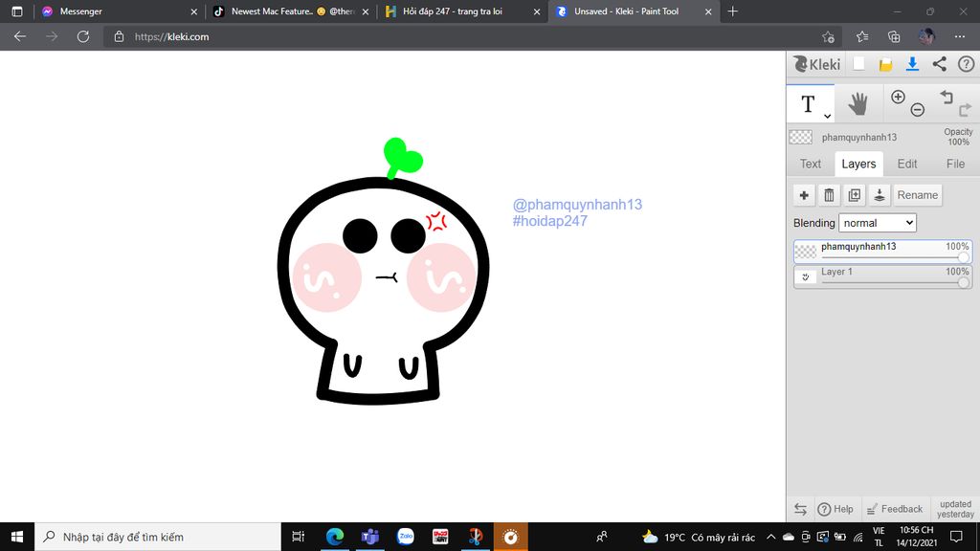
Task: Download the image with blue arrow icon
Action: tap(912, 64)
